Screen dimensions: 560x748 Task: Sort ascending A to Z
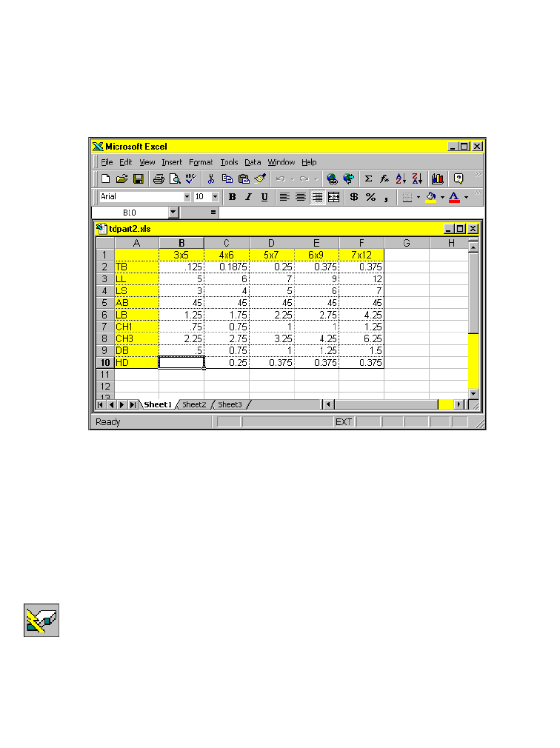tap(401, 179)
